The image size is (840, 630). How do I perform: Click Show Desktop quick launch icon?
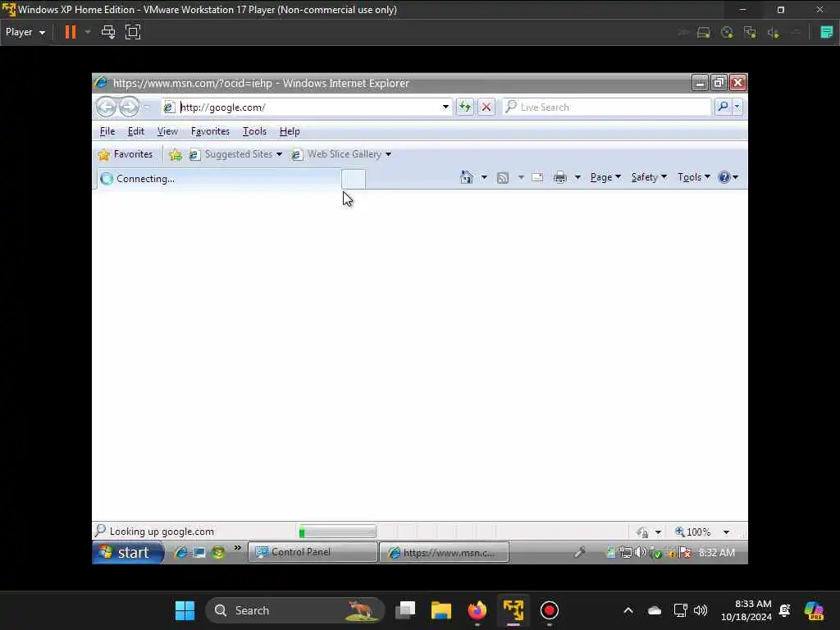click(x=199, y=552)
